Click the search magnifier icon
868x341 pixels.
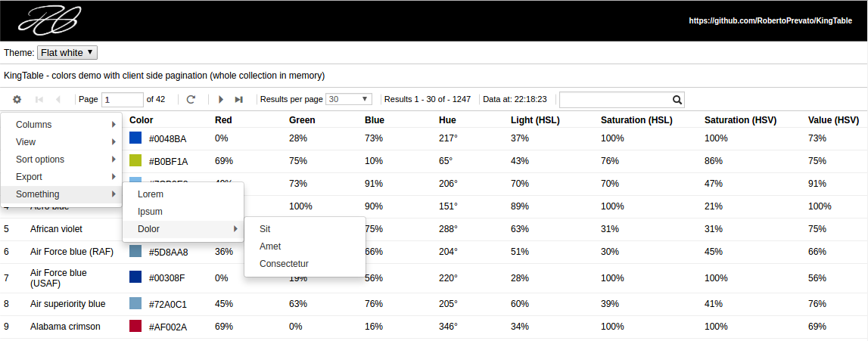tap(677, 99)
